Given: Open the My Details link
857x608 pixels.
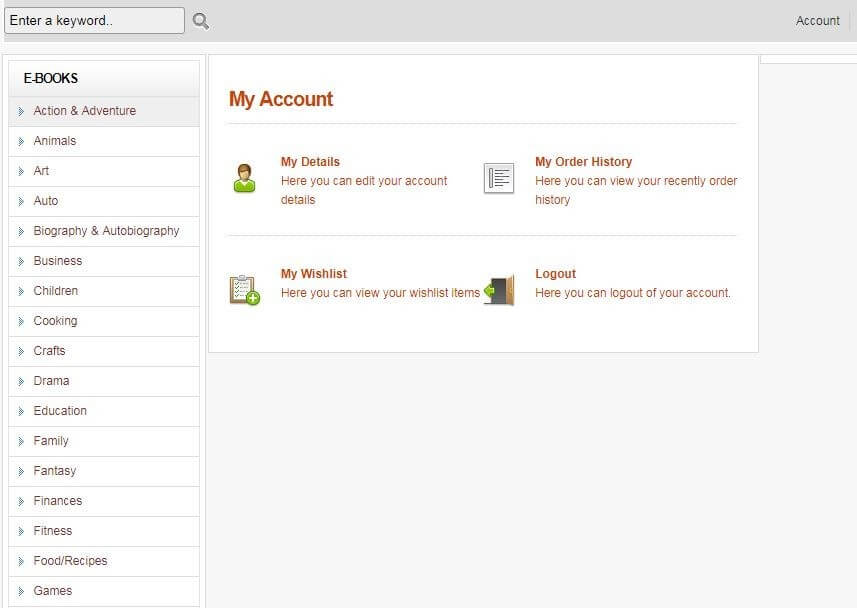Looking at the screenshot, I should tap(310, 162).
